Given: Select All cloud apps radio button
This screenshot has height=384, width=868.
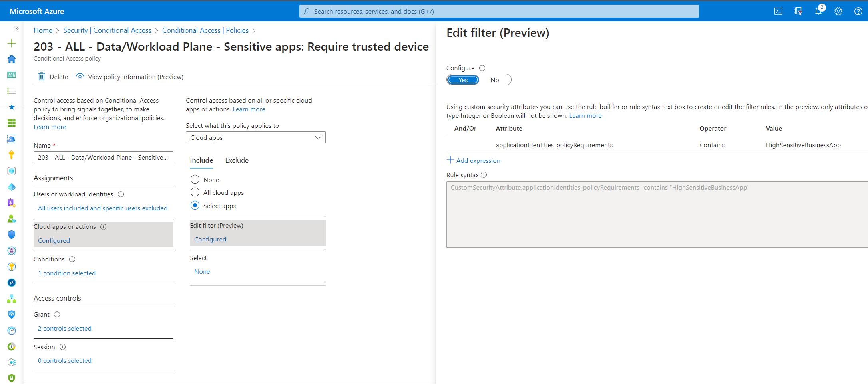Looking at the screenshot, I should click(195, 192).
